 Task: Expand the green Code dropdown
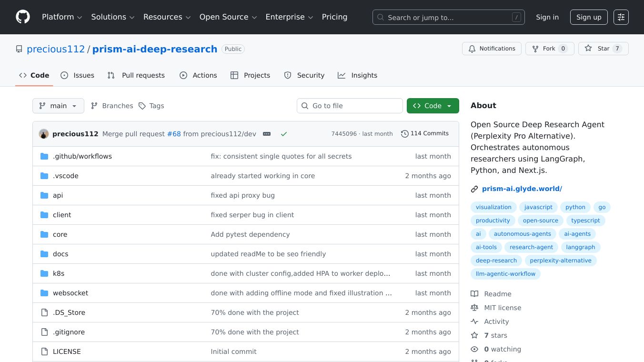(x=433, y=106)
